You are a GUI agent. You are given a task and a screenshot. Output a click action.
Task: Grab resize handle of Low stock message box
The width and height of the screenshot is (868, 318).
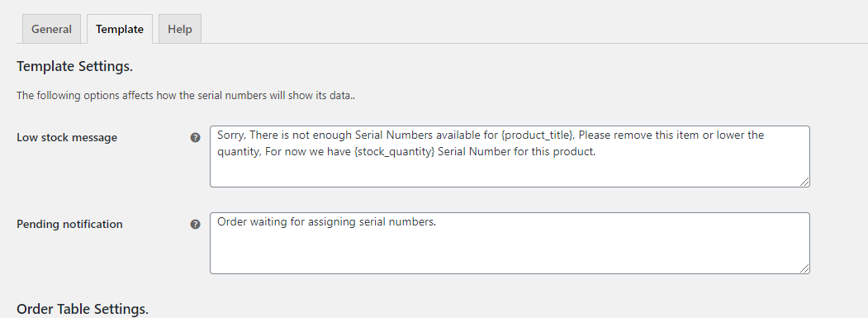[804, 182]
